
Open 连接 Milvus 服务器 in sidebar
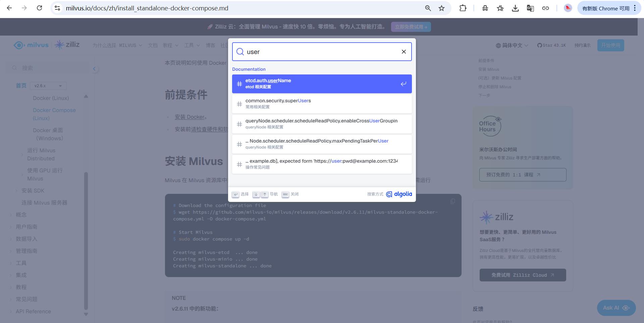tap(44, 203)
